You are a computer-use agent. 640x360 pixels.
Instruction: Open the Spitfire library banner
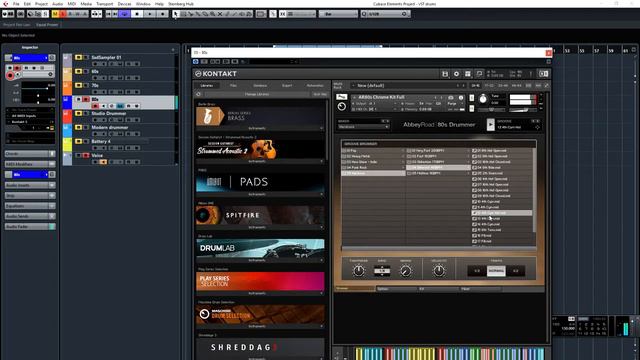260,215
